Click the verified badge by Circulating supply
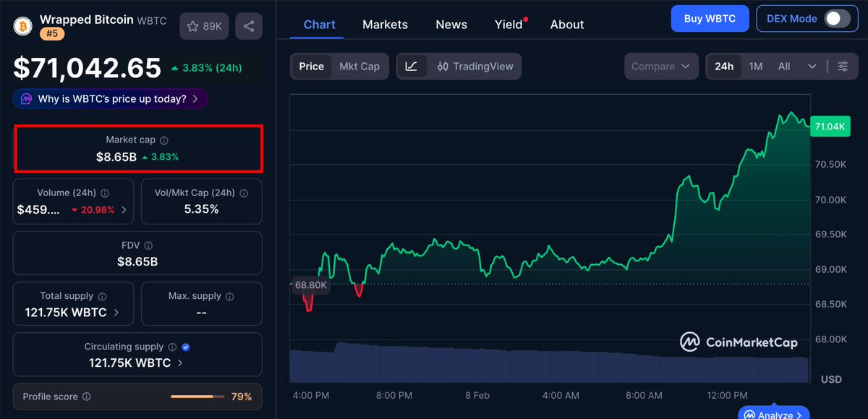This screenshot has width=868, height=419. point(186,347)
